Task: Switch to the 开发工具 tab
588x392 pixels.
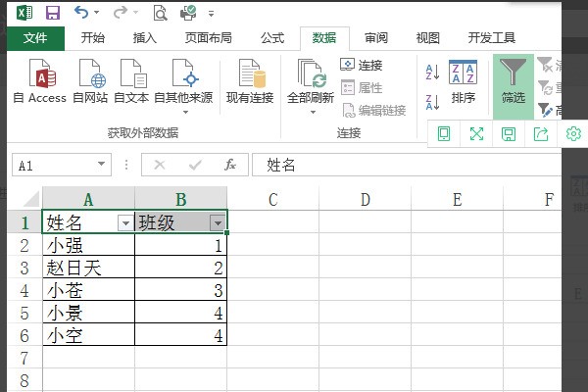Action: (x=492, y=38)
